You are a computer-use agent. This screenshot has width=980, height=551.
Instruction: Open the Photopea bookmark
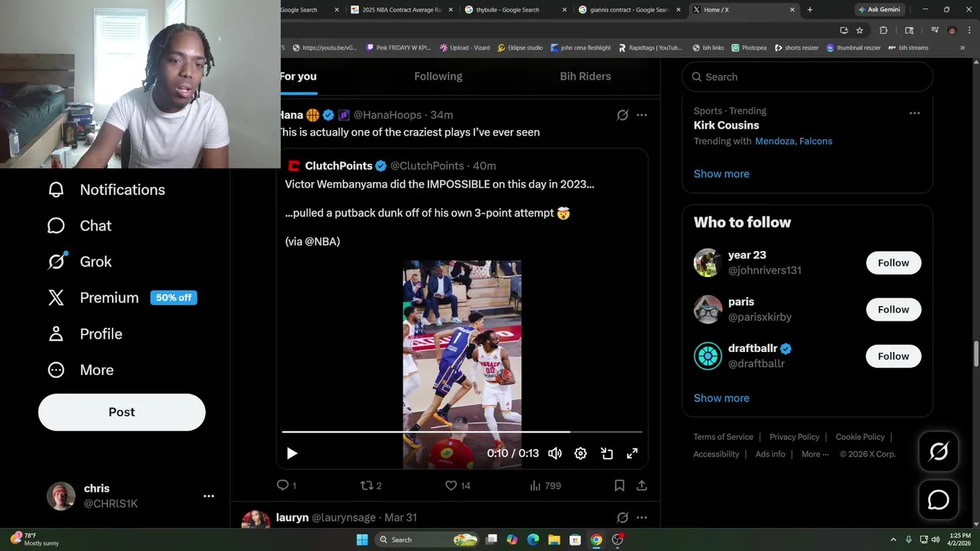pos(749,47)
